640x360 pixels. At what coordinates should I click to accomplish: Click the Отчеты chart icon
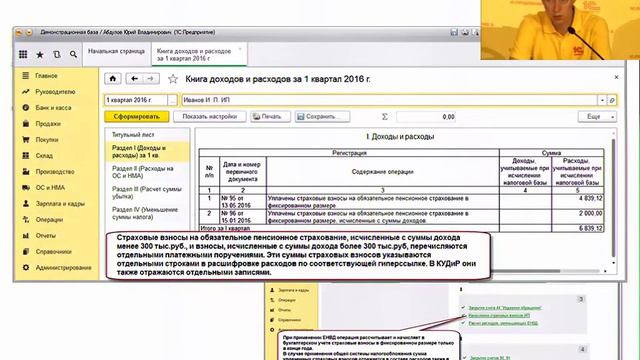26,236
